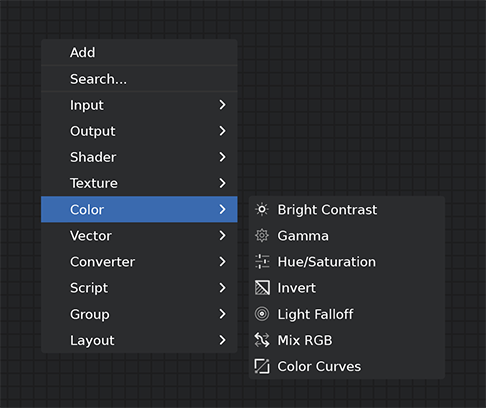Image resolution: width=486 pixels, height=408 pixels.
Task: Add a Color Curves node
Action: 347,366
